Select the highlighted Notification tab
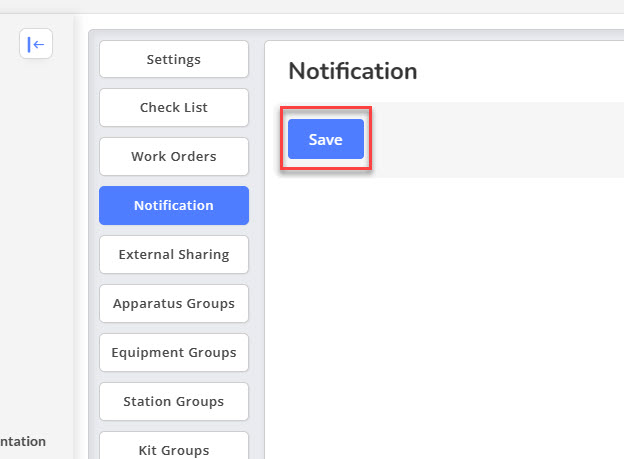This screenshot has height=459, width=624. [x=174, y=205]
